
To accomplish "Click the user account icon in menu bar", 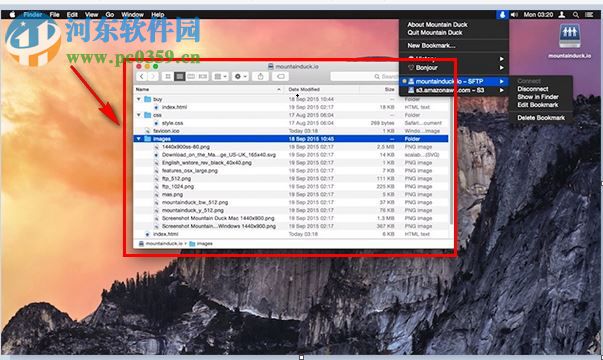I will 562,15.
